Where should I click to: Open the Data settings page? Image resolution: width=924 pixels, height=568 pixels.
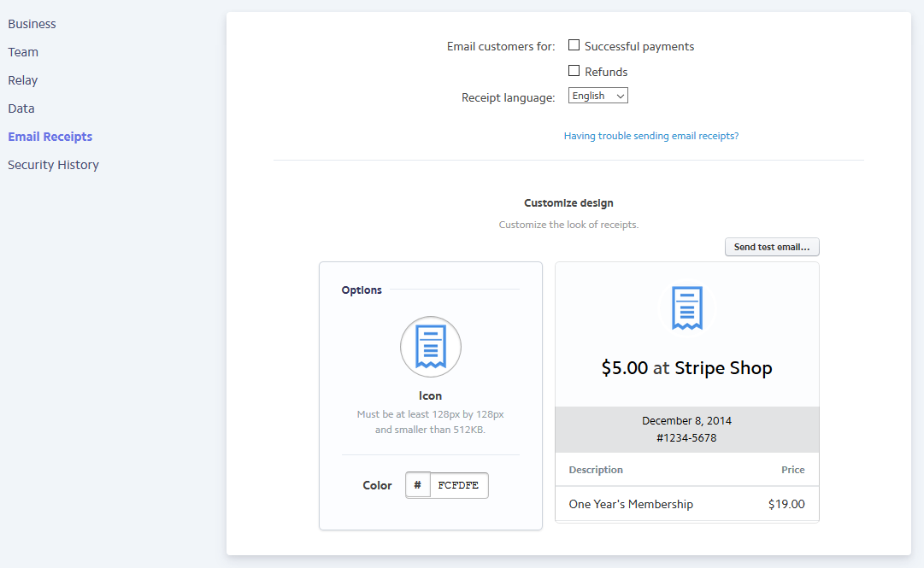(x=21, y=108)
